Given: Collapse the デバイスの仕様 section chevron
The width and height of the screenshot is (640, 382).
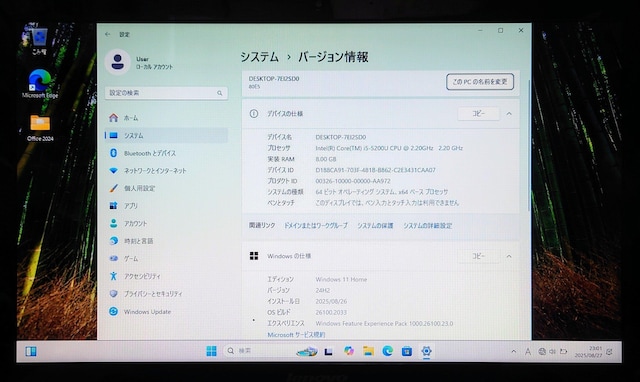Looking at the screenshot, I should (x=509, y=113).
